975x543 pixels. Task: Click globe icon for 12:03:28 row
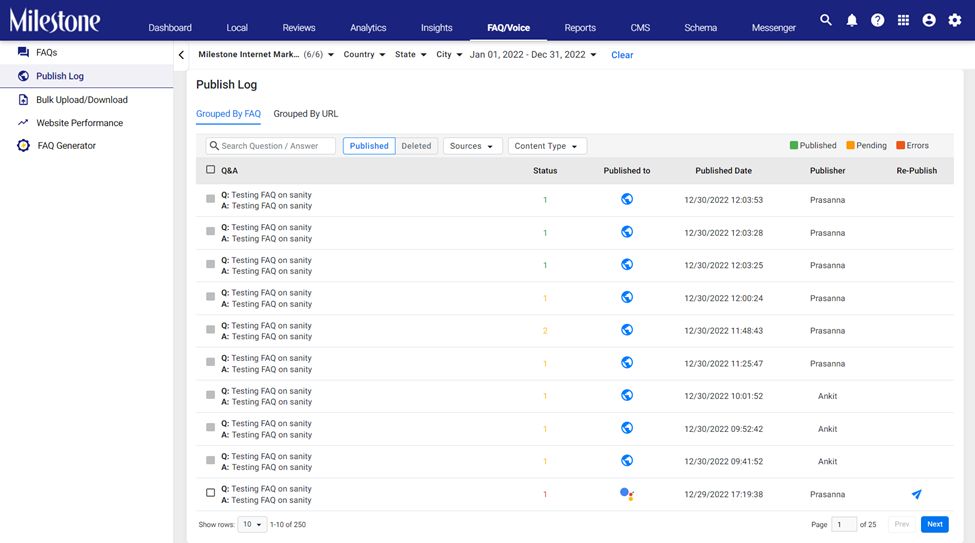pos(627,231)
